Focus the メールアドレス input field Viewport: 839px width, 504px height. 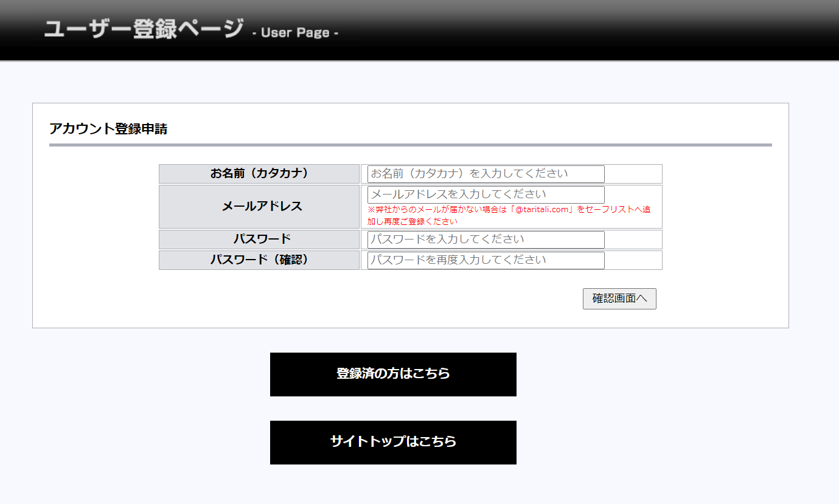pos(486,195)
